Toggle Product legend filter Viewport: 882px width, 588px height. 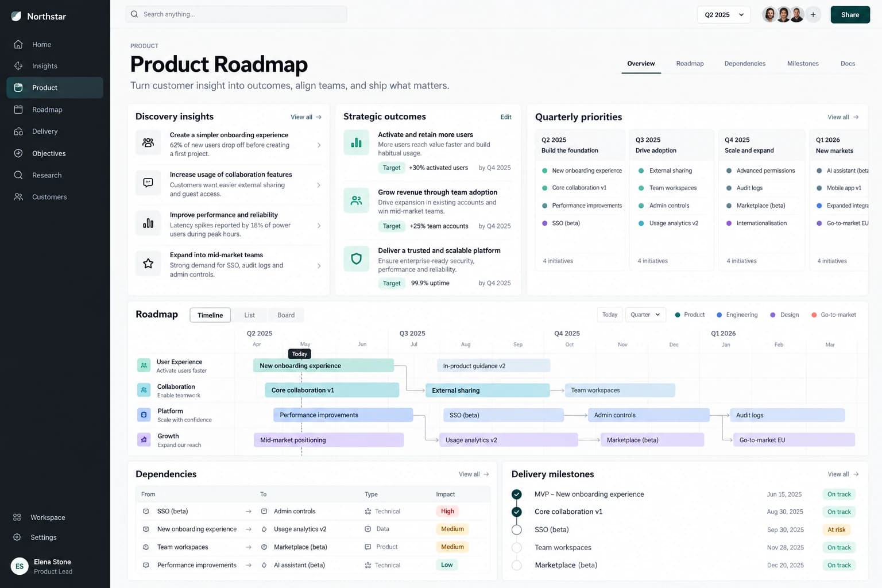pos(690,315)
